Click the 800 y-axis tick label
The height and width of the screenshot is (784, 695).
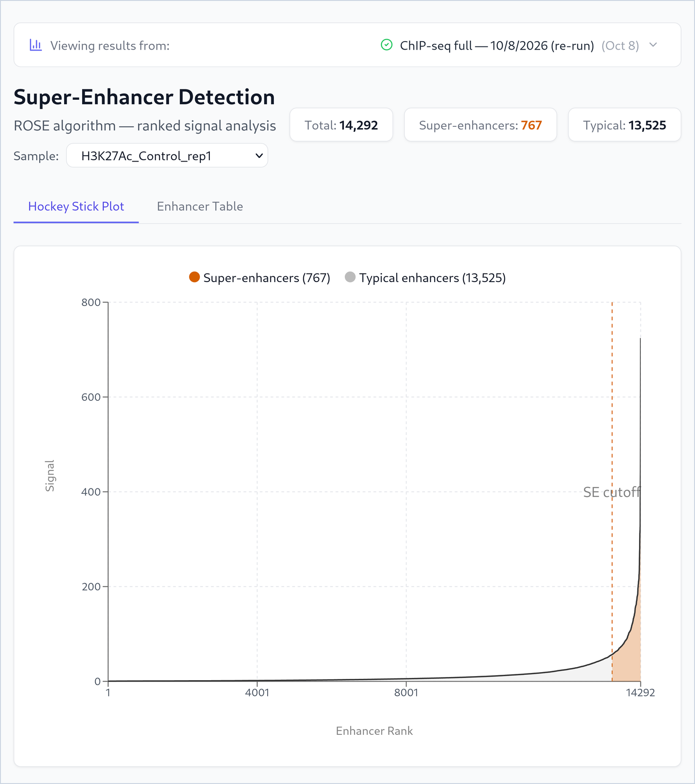91,302
